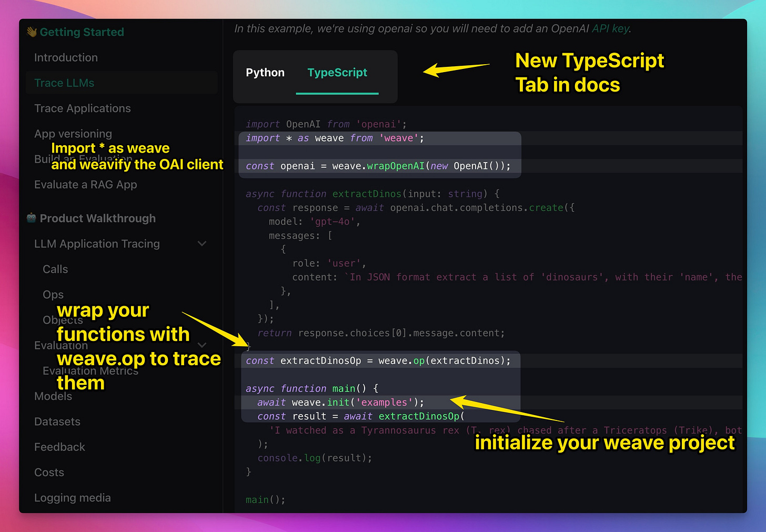The image size is (766, 532).
Task: Click the console.log(result) line
Action: tap(315, 458)
